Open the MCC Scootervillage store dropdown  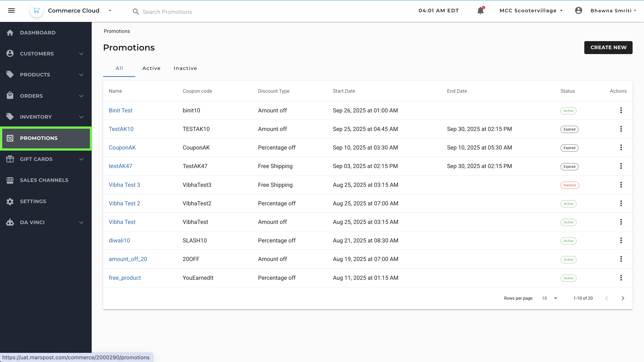pos(531,11)
